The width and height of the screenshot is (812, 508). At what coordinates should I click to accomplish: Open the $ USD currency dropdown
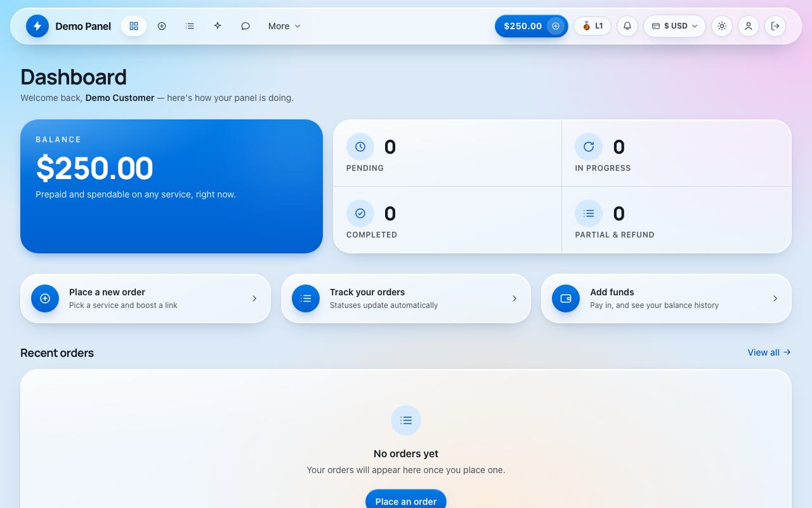(x=674, y=26)
